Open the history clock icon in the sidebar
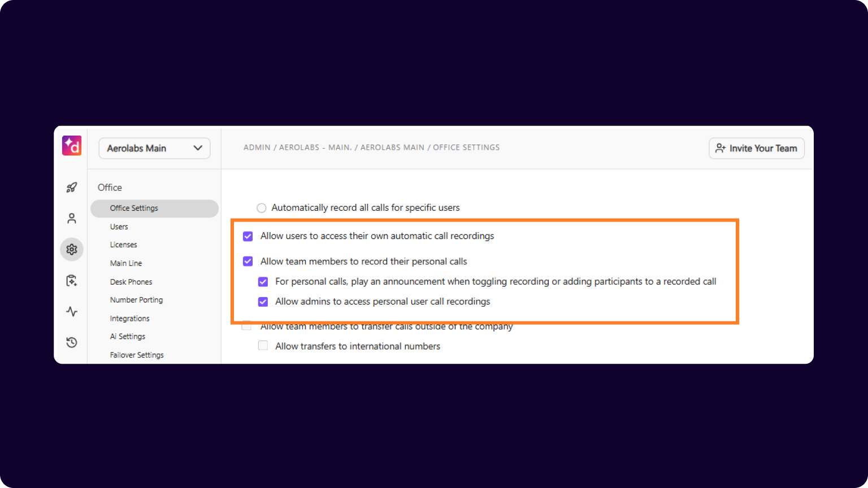 tap(72, 342)
